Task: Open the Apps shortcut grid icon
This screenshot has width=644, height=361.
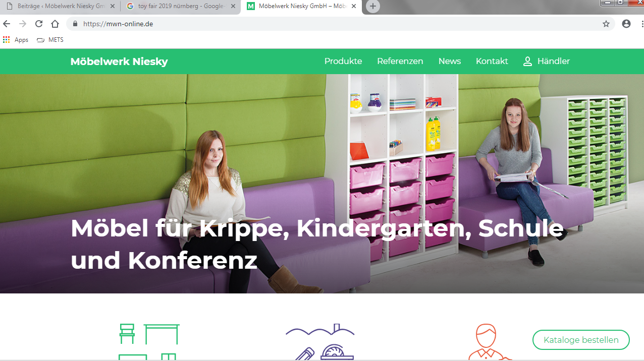Action: 6,40
